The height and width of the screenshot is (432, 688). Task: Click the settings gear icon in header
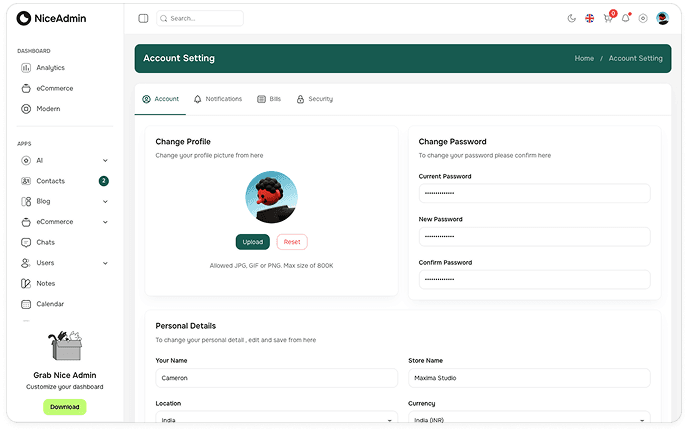[x=643, y=18]
